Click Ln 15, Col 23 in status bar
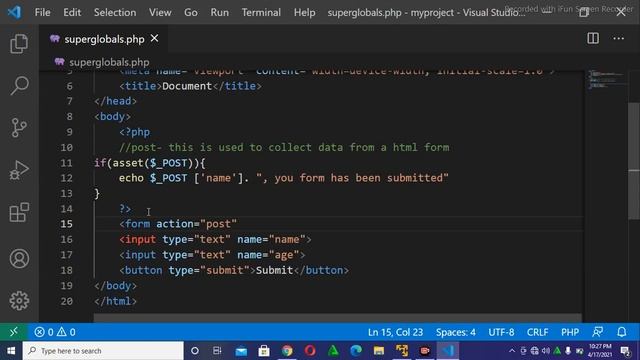 coord(395,332)
